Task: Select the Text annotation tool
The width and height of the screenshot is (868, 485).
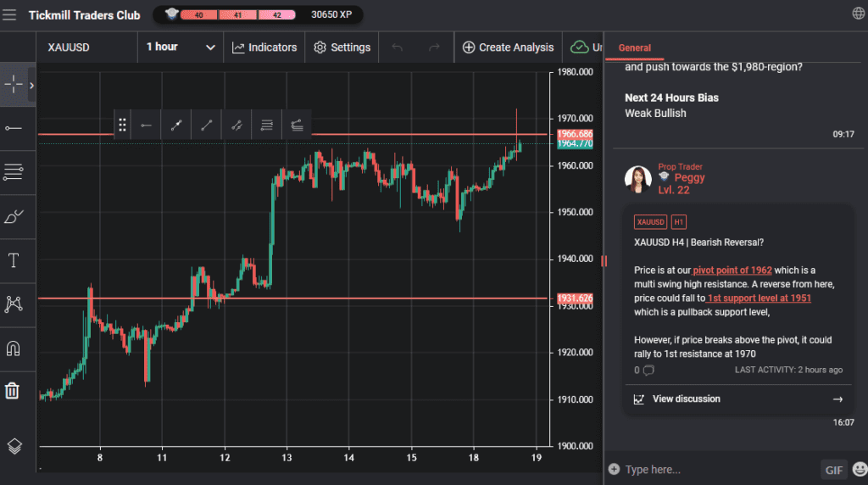Action: pyautogui.click(x=14, y=260)
